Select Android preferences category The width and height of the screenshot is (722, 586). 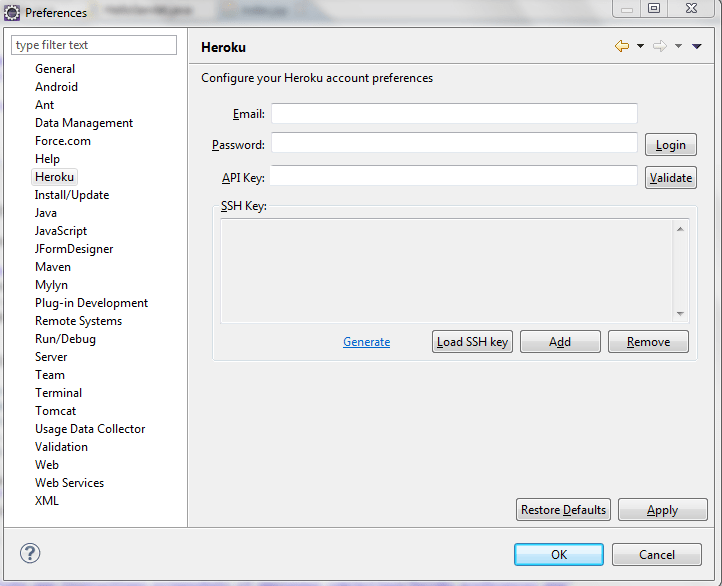click(x=56, y=87)
